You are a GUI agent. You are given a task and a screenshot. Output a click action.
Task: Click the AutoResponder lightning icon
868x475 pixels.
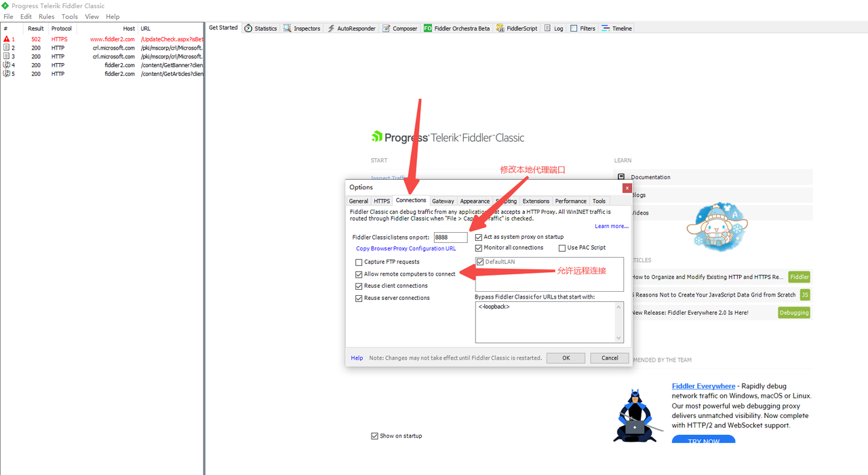click(x=331, y=28)
